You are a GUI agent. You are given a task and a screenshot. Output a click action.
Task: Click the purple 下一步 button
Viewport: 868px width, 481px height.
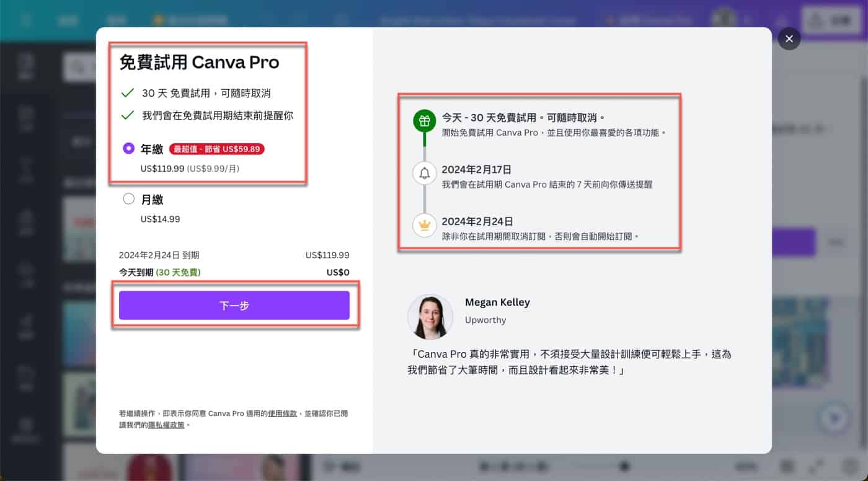(x=234, y=306)
